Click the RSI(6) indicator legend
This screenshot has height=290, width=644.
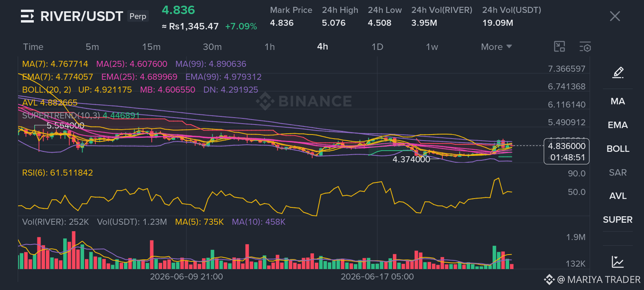[58, 173]
